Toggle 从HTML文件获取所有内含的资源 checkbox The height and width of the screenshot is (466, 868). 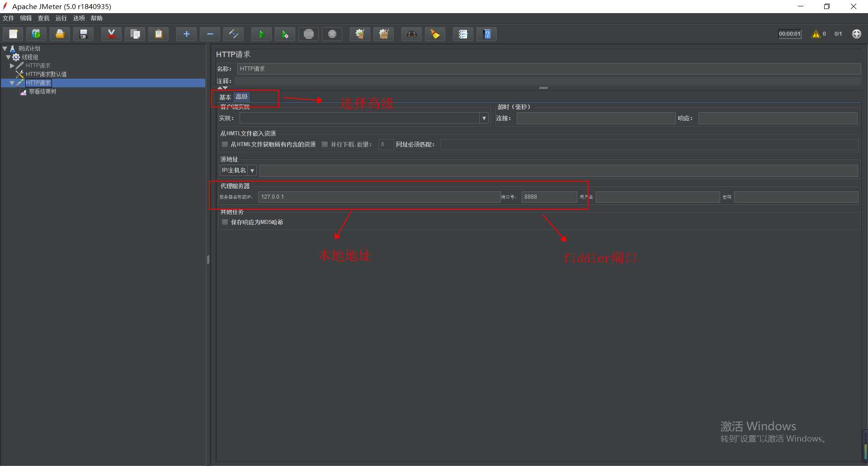click(225, 144)
